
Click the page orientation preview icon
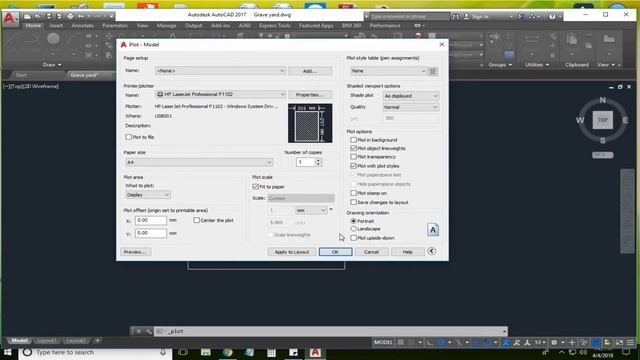click(x=433, y=230)
